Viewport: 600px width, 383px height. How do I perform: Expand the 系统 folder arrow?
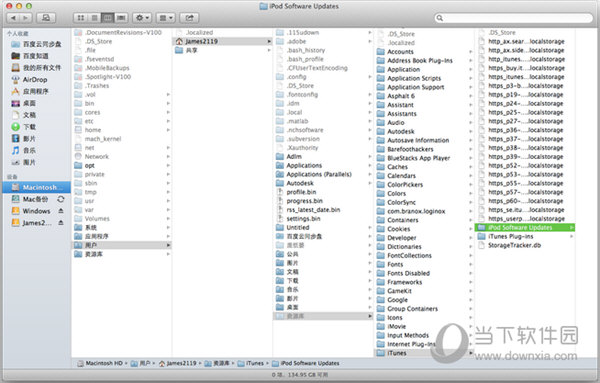pos(168,227)
